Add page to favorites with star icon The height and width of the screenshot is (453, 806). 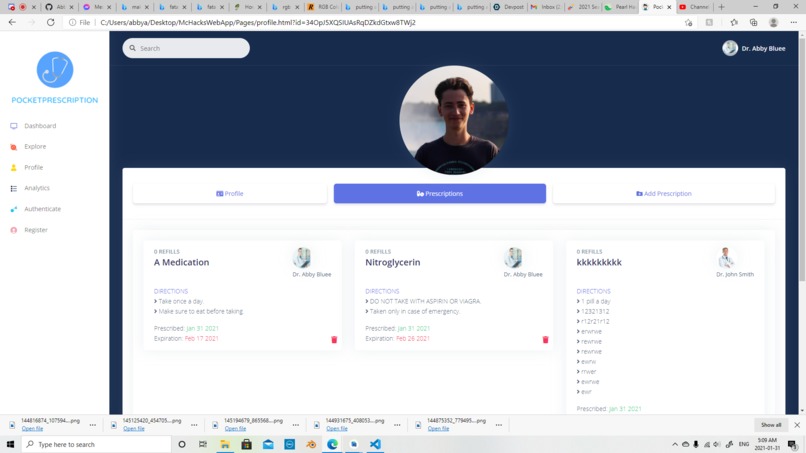pos(688,23)
